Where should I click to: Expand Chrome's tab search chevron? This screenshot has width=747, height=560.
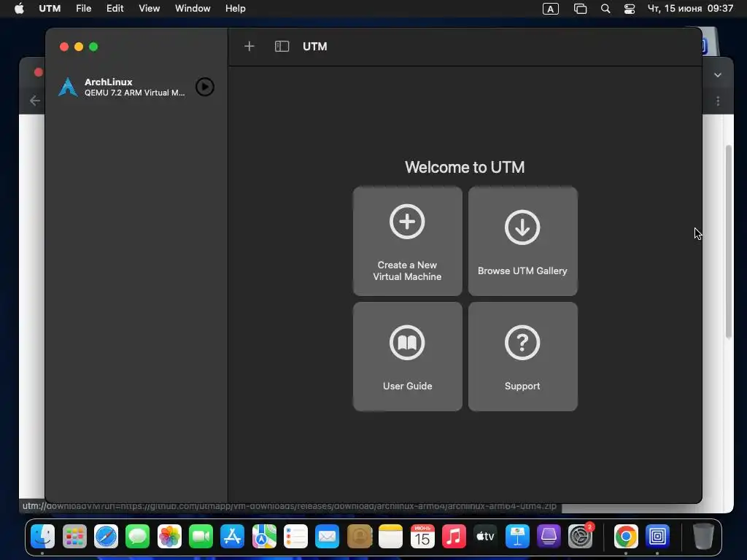[x=718, y=75]
